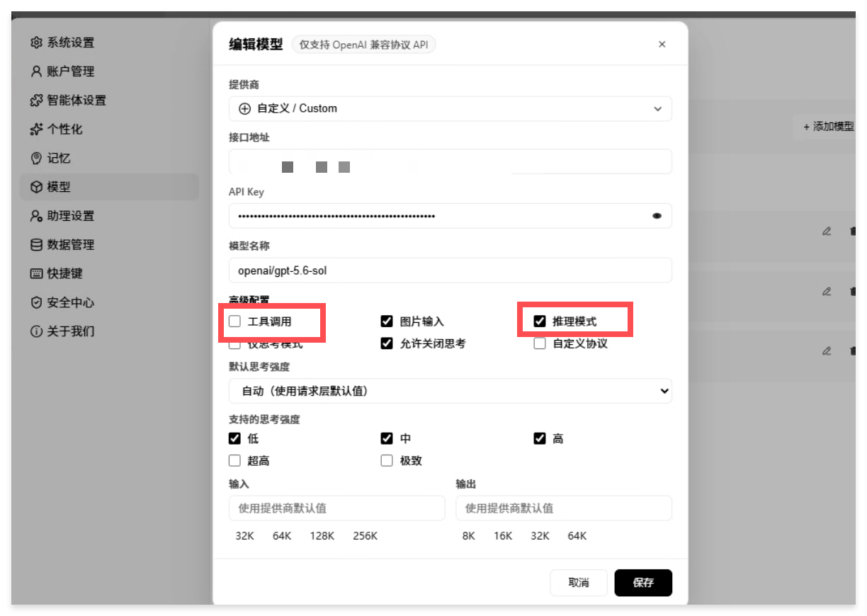Edit the 模型名称 field containing openai/gpt-5.6-sol

click(450, 270)
